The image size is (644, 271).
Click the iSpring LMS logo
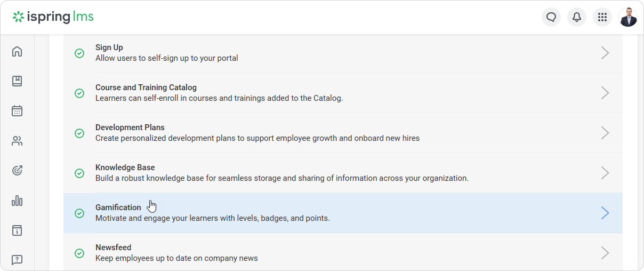tap(53, 17)
